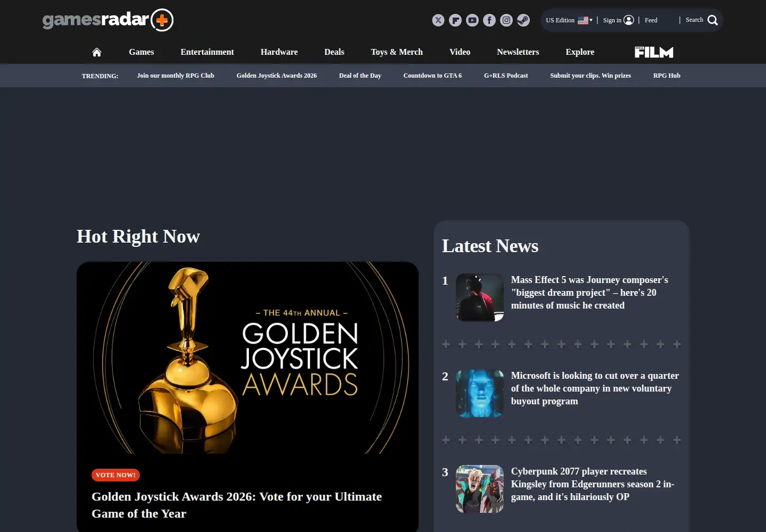The image size is (766, 532).
Task: Open the Explore menu
Action: pyautogui.click(x=580, y=52)
